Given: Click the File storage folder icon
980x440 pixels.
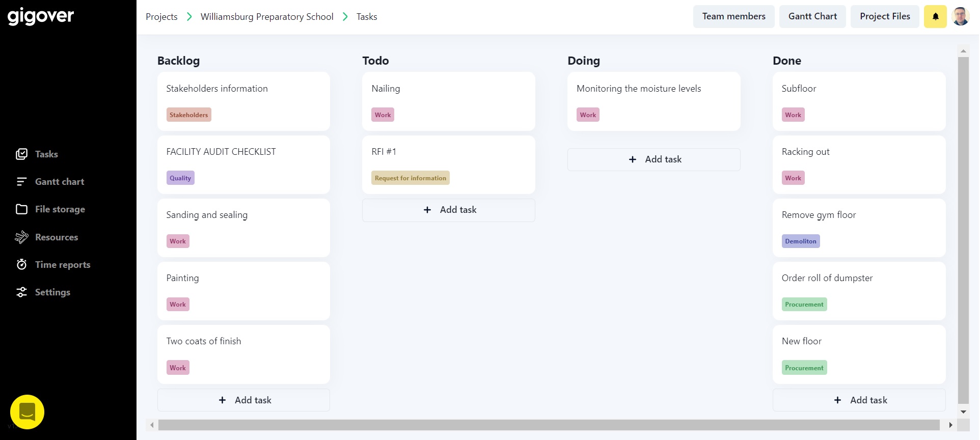Looking at the screenshot, I should point(21,209).
